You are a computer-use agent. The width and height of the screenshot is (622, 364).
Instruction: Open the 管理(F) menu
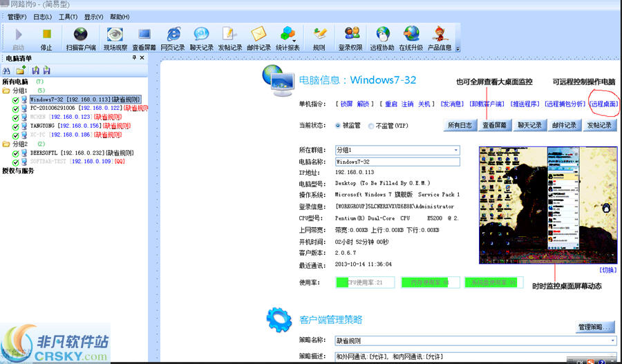[x=17, y=17]
